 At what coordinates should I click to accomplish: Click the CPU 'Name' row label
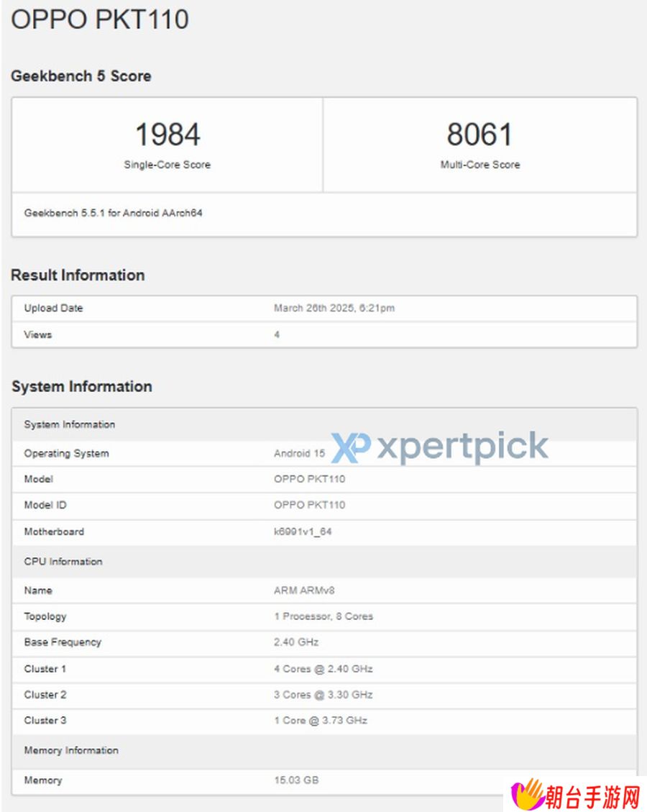38,590
